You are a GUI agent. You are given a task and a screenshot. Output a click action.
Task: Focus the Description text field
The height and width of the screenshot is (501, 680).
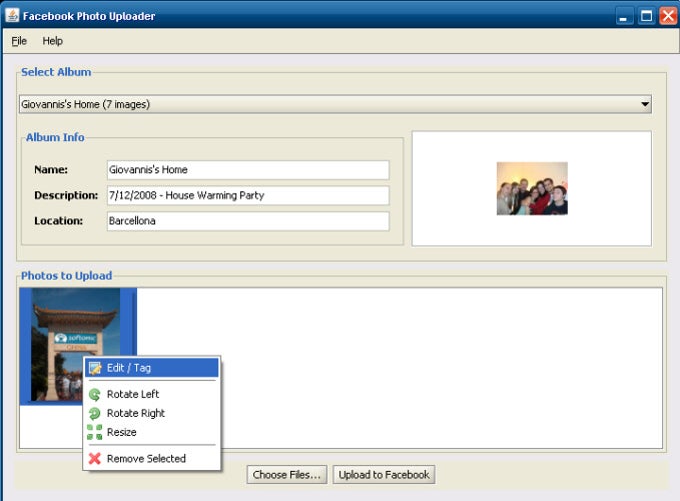pyautogui.click(x=248, y=195)
